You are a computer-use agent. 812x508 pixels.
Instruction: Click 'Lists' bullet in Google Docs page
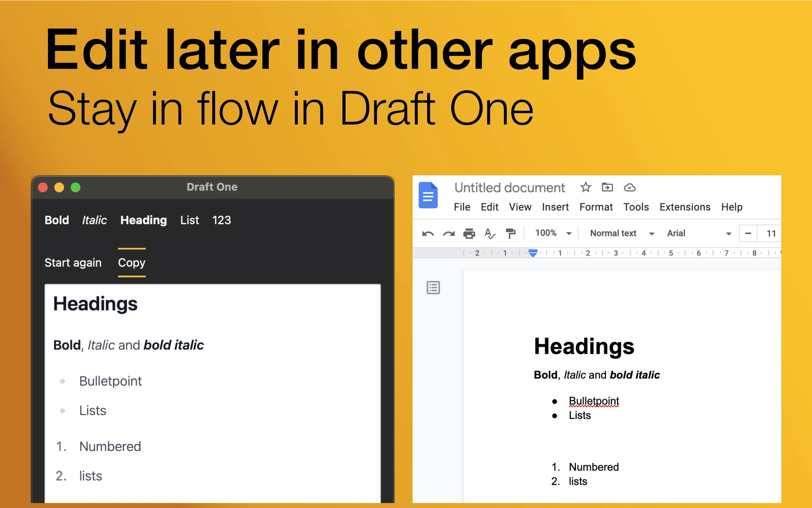pos(579,415)
